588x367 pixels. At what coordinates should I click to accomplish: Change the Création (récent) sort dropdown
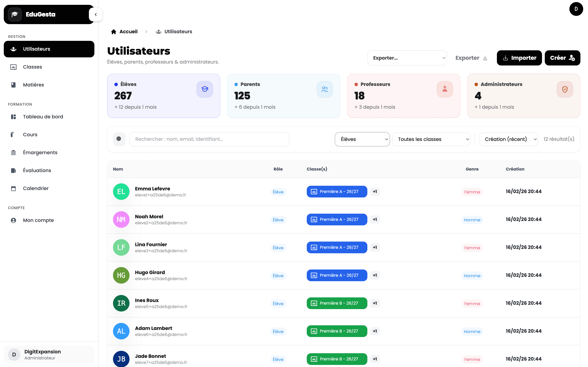coord(508,139)
